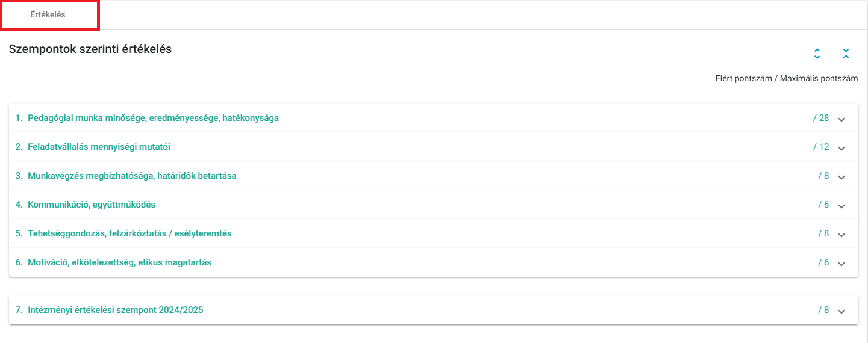
Task: Select Munkavégzés megbízhatósága, határidők betartása title
Action: coord(132,176)
